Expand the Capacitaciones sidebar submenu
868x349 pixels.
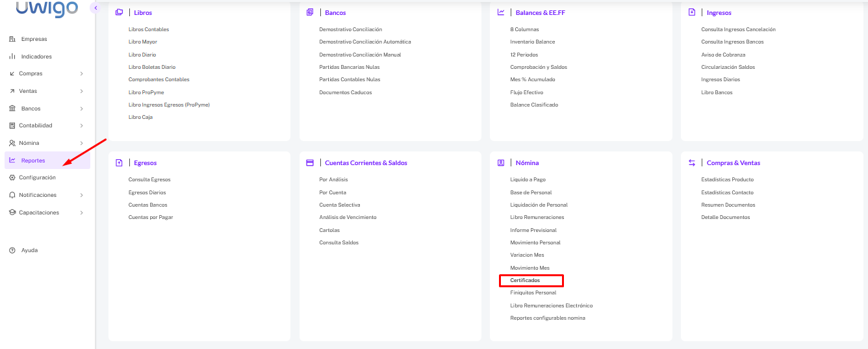click(81, 213)
